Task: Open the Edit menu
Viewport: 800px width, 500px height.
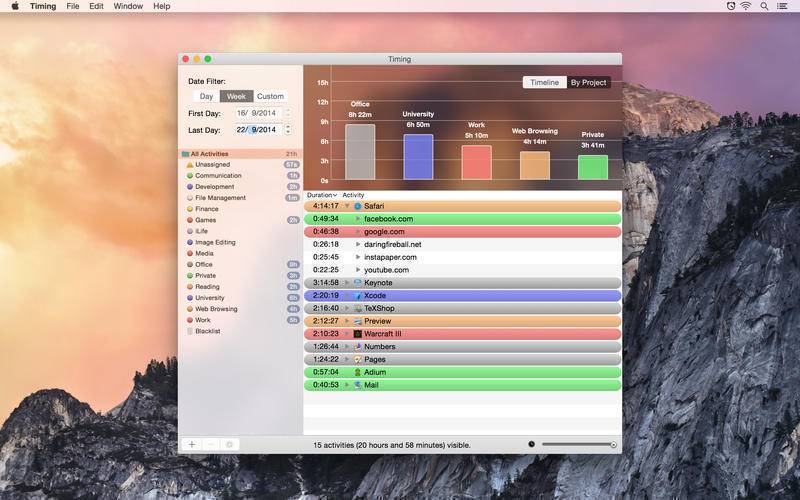Action: 96,6
